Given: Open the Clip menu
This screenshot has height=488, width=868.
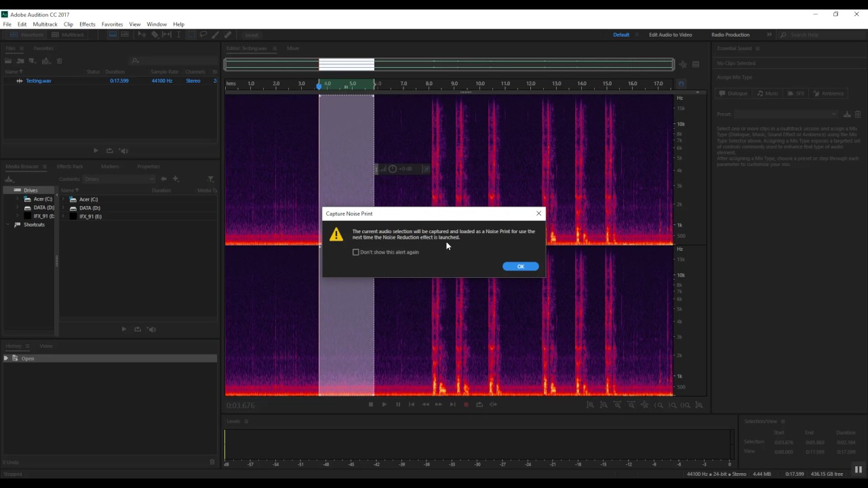Looking at the screenshot, I should (x=68, y=24).
